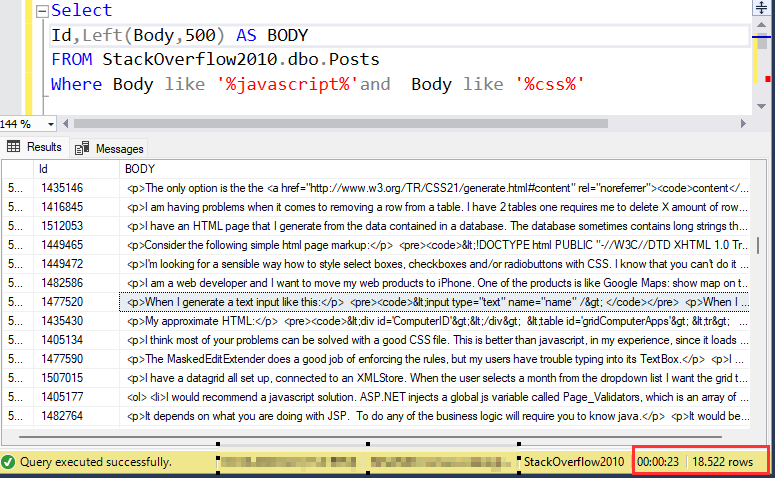Click 'StackOverflow2010.dbo.Posts' in query editor
This screenshot has height=478, width=775.
[x=241, y=59]
